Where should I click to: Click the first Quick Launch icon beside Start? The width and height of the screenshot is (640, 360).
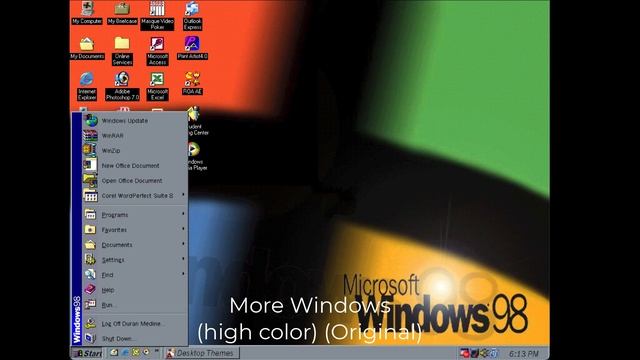pyautogui.click(x=115, y=352)
